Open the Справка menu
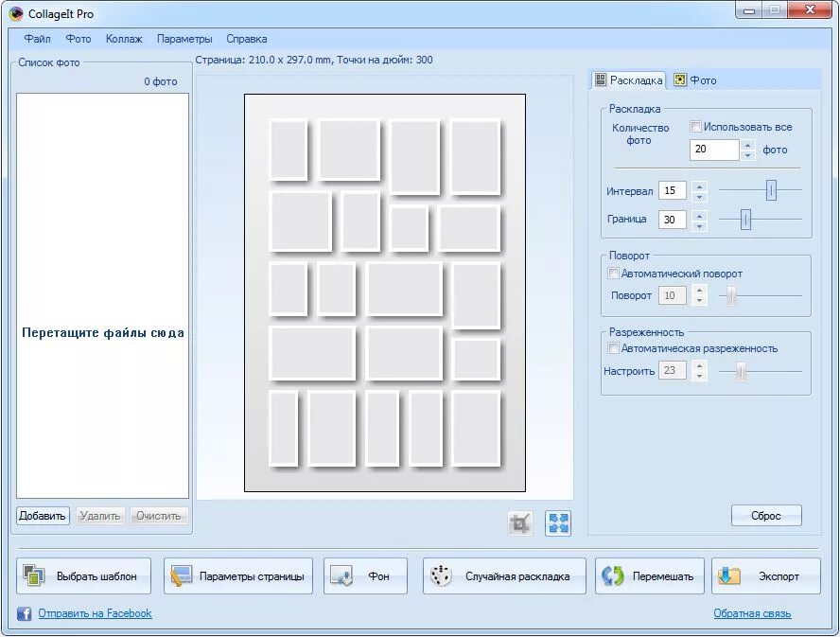Image resolution: width=840 pixels, height=637 pixels. [247, 39]
